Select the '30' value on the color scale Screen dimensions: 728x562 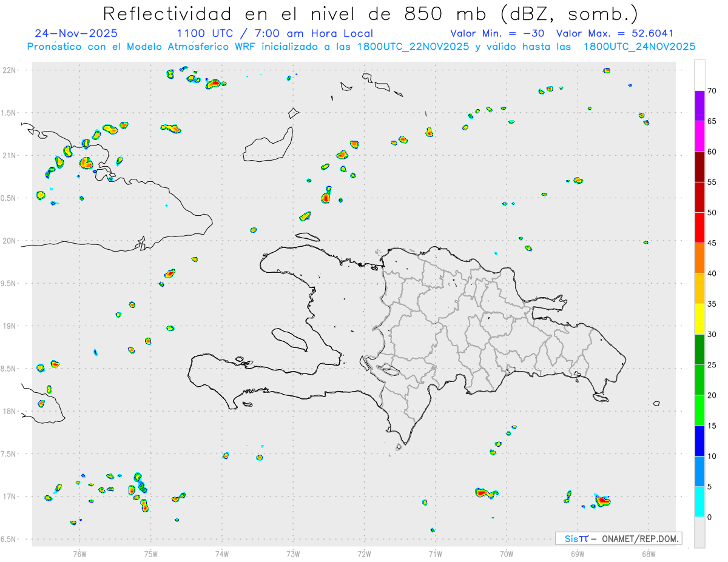pos(712,335)
